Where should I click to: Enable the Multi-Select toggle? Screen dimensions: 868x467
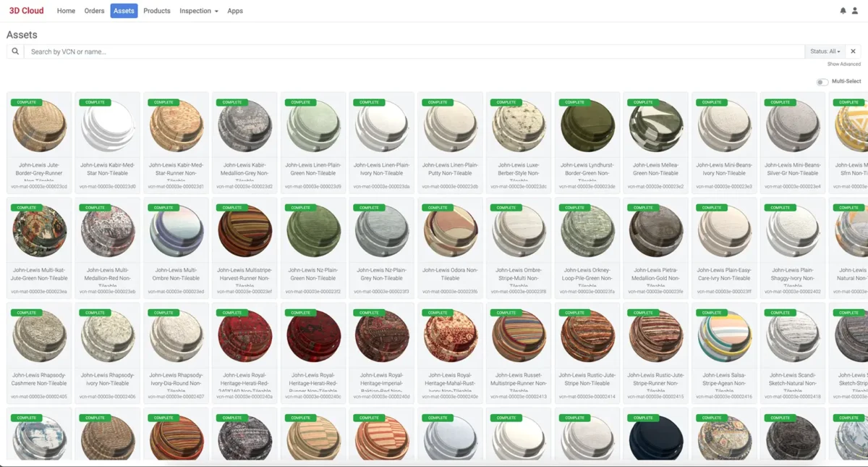[822, 82]
